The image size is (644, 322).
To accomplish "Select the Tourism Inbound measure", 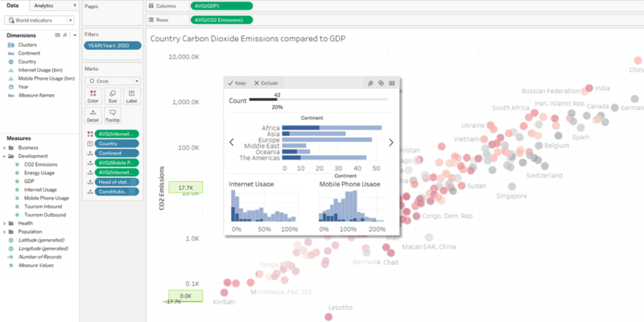I will coord(43,207).
